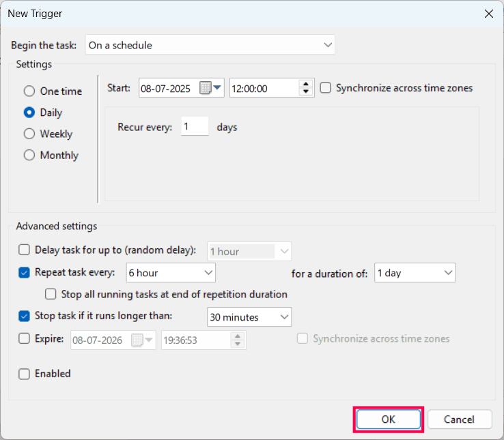Image resolution: width=504 pixels, height=440 pixels.
Task: Enable the random delay task checkbox
Action: click(25, 251)
